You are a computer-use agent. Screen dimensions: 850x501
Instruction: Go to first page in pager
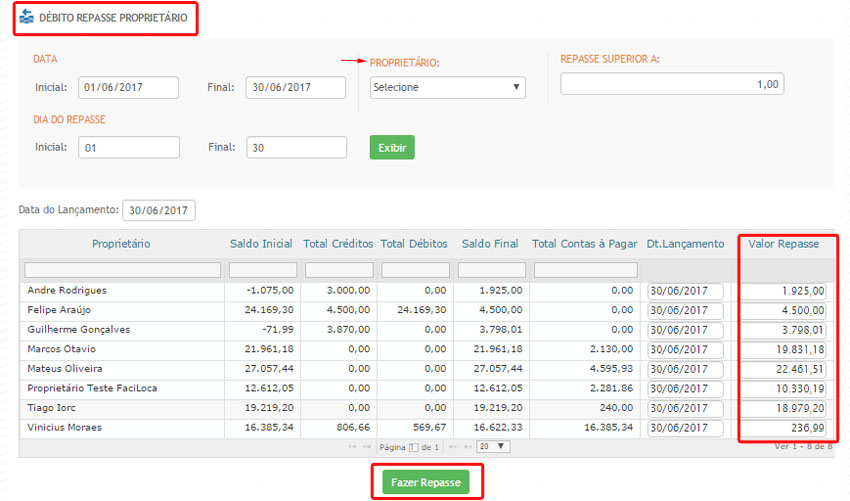click(x=353, y=446)
